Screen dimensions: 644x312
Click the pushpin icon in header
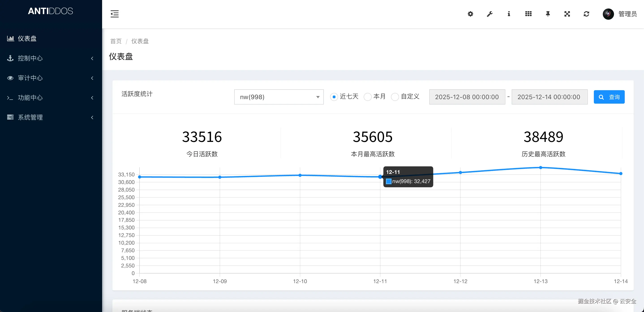pyautogui.click(x=548, y=14)
